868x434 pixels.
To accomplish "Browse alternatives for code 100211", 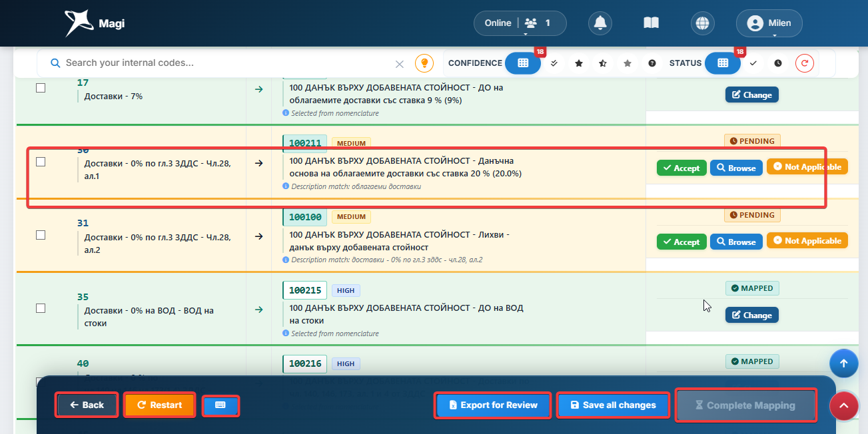I will tap(736, 168).
